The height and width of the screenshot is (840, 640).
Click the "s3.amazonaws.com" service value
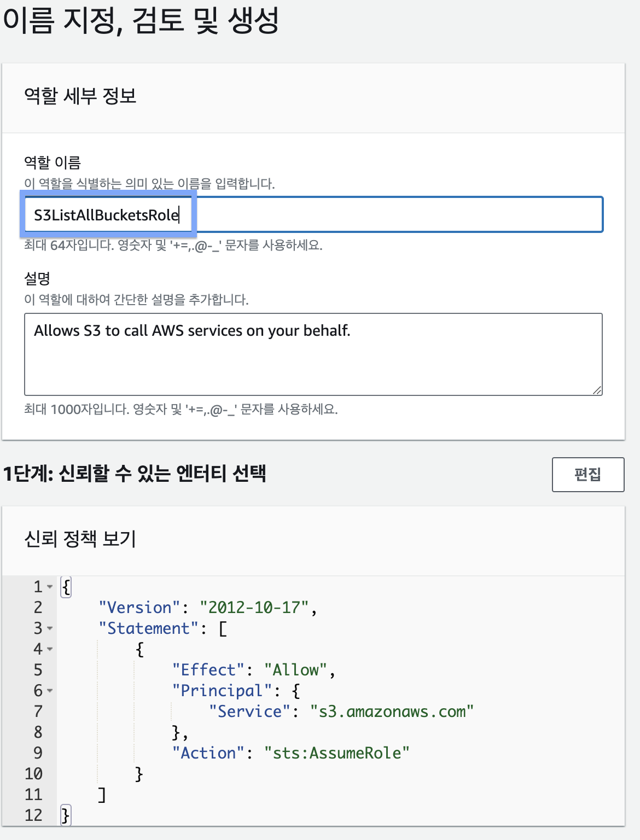click(x=392, y=711)
